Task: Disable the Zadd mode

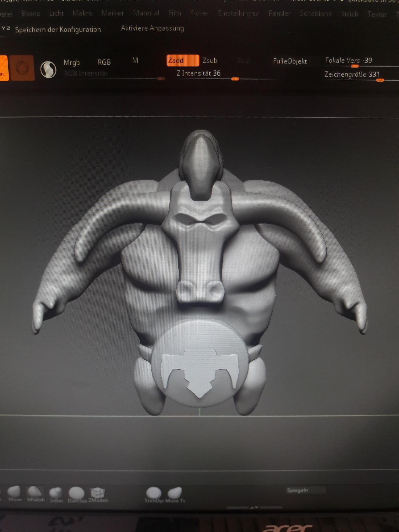Action: pyautogui.click(x=182, y=61)
